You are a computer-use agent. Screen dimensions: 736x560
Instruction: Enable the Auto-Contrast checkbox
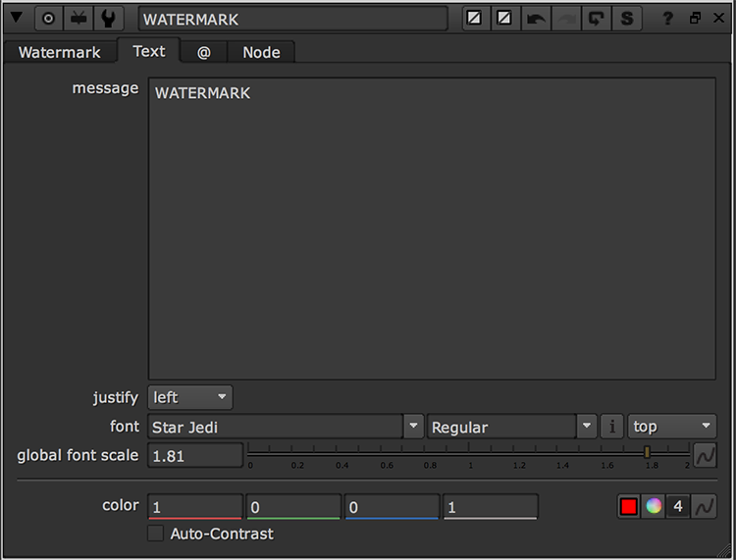point(155,534)
